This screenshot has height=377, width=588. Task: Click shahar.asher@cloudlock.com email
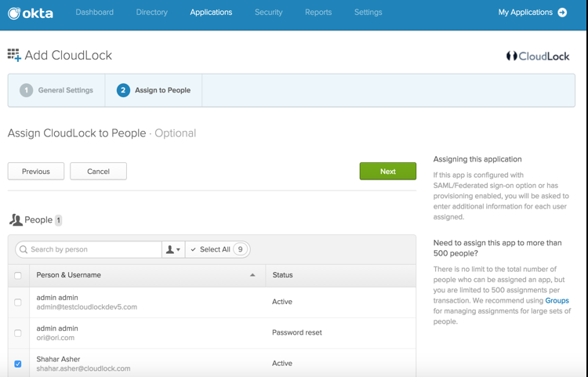pos(83,368)
